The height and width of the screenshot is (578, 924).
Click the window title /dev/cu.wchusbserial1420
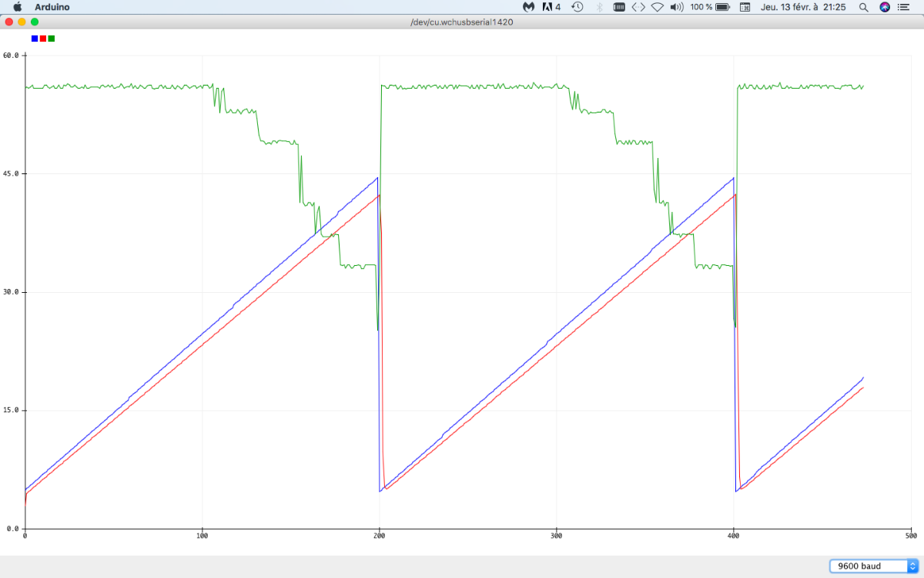pos(462,22)
